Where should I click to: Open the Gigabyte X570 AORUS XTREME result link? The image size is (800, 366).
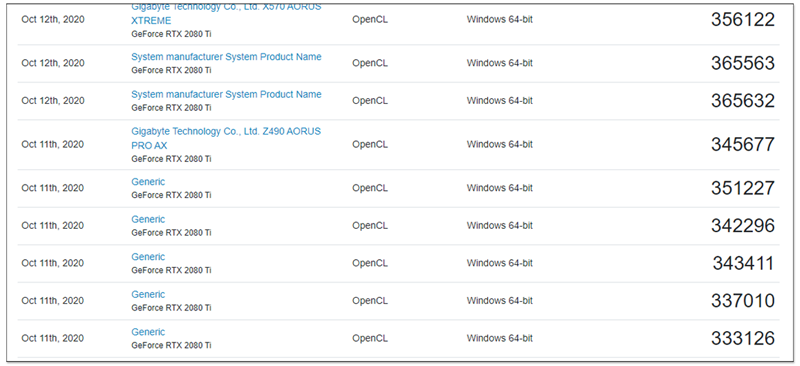click(x=226, y=14)
